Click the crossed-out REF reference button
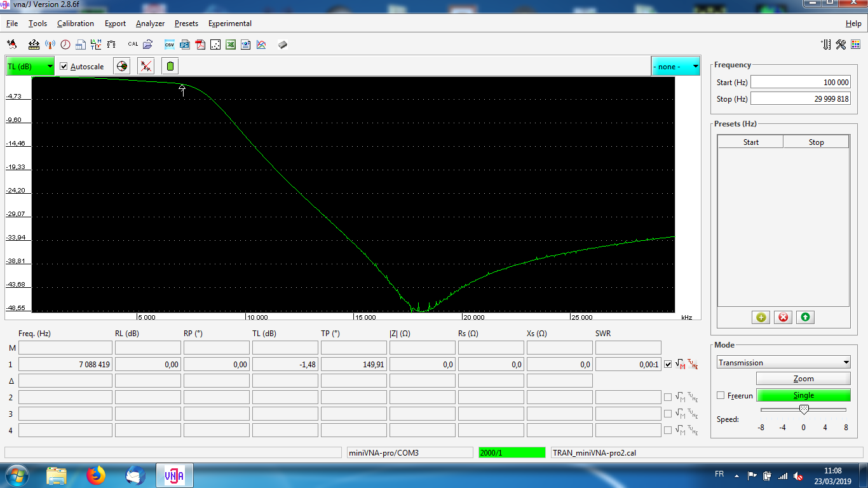The image size is (868, 488). pos(146,66)
